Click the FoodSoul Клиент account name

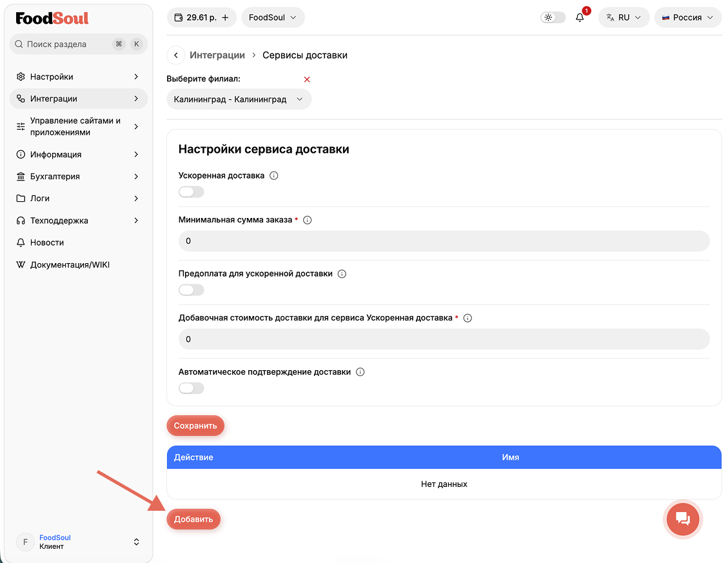tap(55, 542)
